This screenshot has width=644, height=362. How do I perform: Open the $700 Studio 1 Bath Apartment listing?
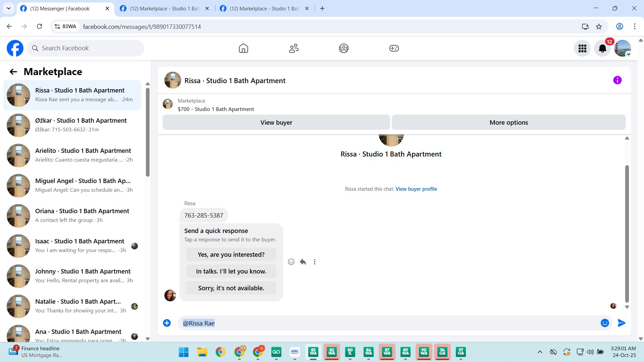point(216,109)
